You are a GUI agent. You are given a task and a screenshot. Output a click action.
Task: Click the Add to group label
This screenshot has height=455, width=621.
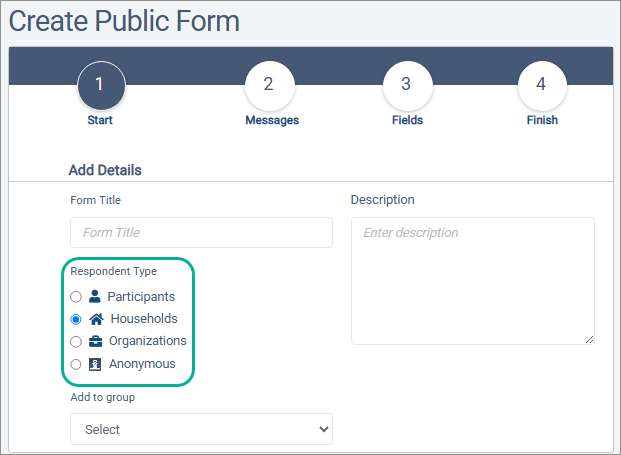click(x=103, y=397)
